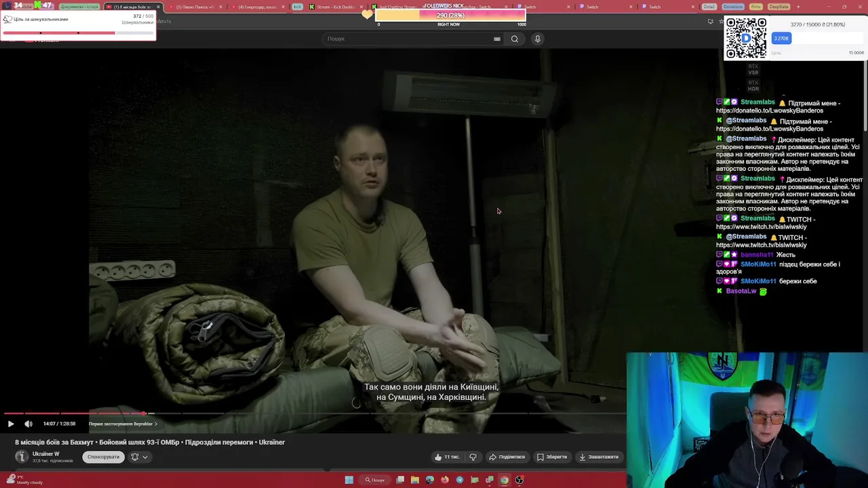Click the Followers Kick "290 (28%)" goal bar
The width and height of the screenshot is (868, 488).
[450, 16]
